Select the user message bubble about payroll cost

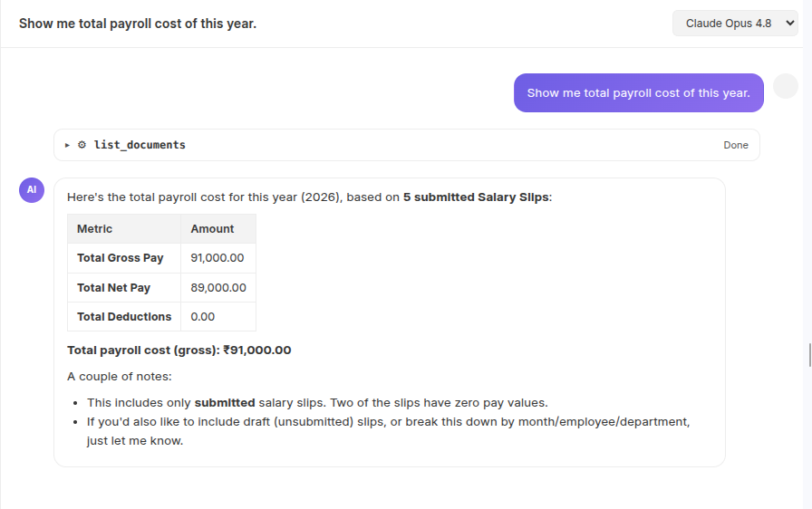639,92
